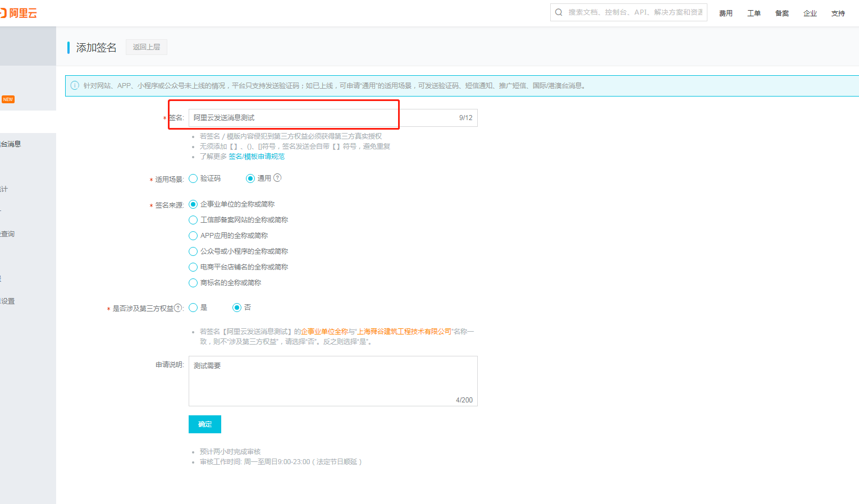Click the 上海舜谷建筑工程技术有限公司 company name
Viewport: 859px width, 504px height.
[x=404, y=332]
